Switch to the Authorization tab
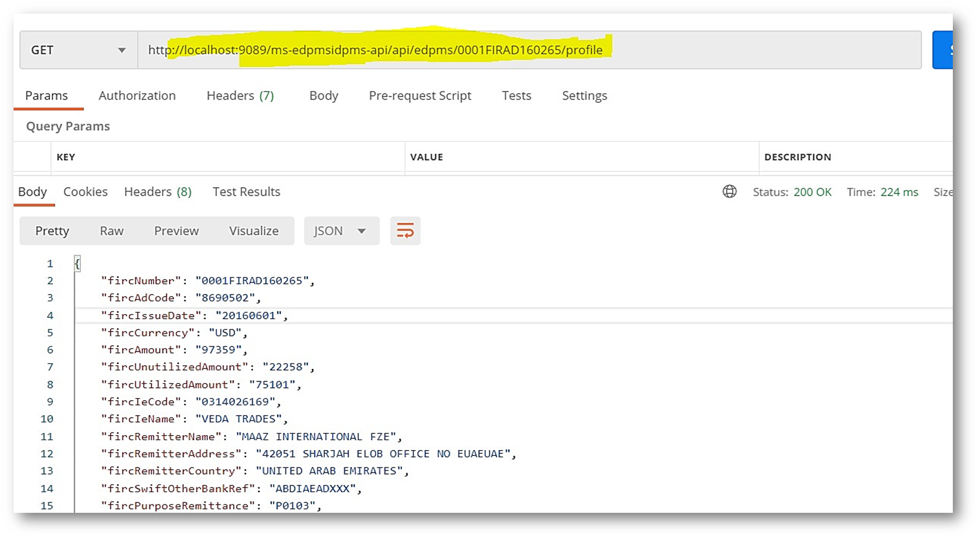This screenshot has width=980, height=540. coord(137,96)
